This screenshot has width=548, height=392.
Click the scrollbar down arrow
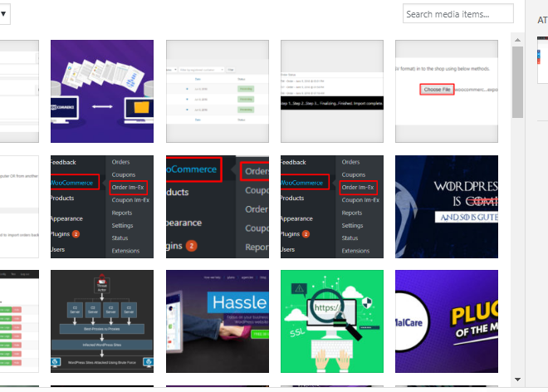[x=517, y=380]
